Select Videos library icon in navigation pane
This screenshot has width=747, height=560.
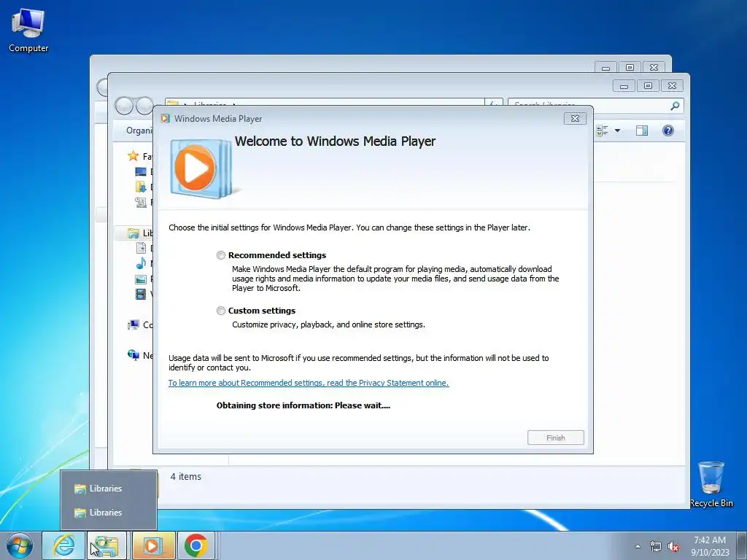[141, 295]
